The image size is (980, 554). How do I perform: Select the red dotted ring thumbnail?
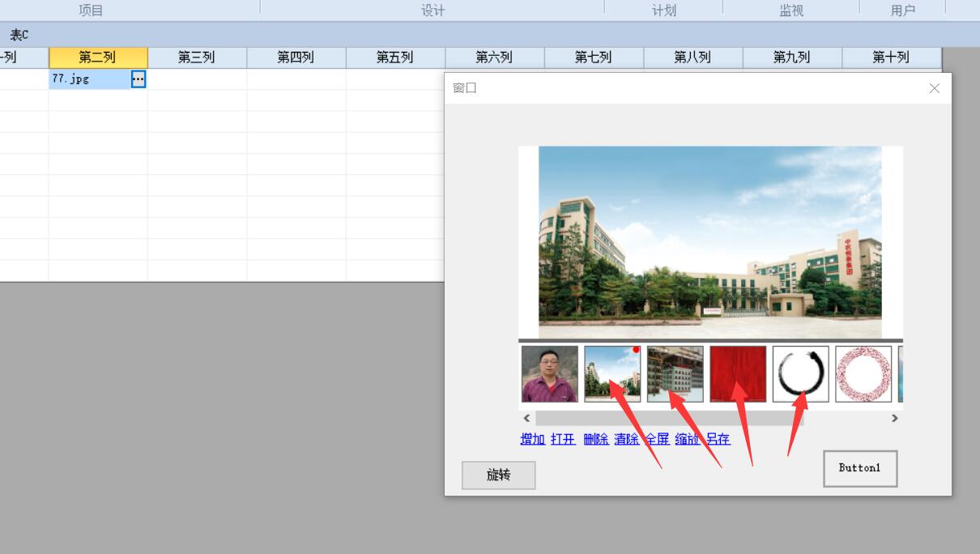[x=863, y=374]
